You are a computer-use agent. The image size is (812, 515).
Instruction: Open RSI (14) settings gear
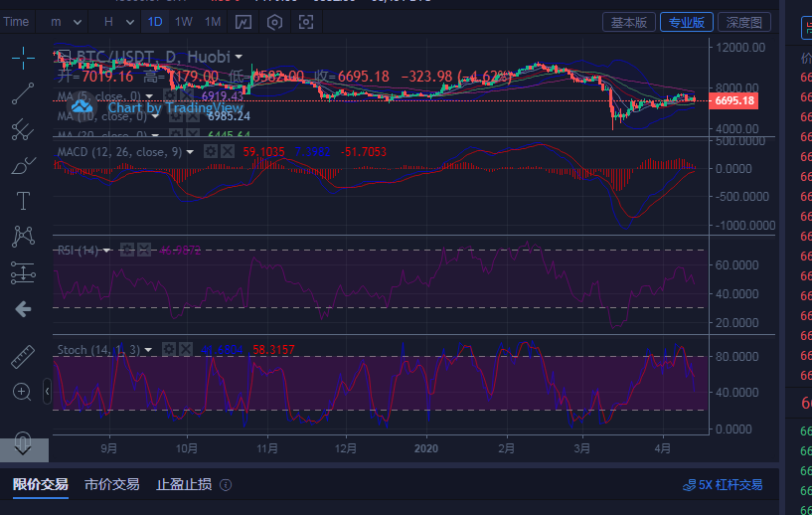(127, 250)
